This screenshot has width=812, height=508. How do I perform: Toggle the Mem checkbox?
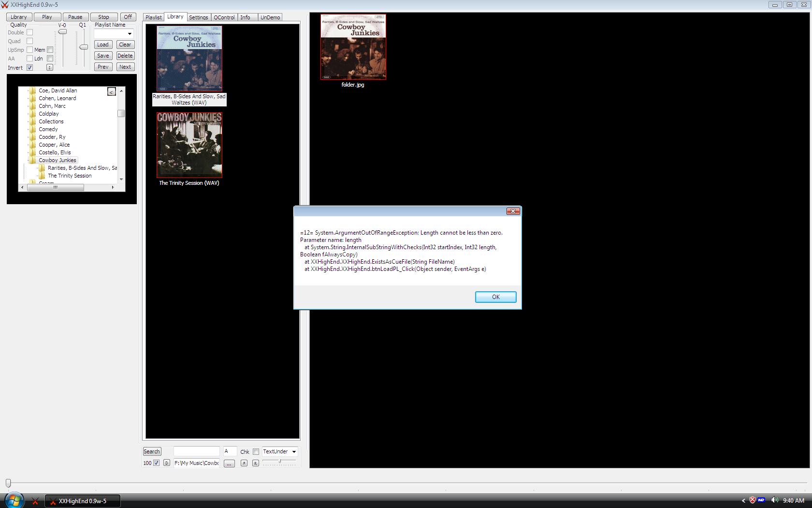(50, 50)
